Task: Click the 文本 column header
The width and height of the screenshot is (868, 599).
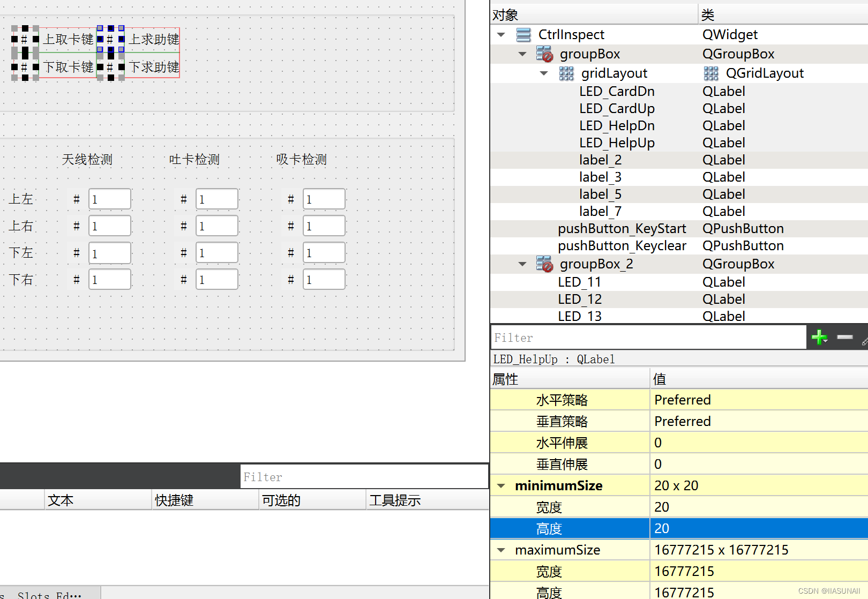Action: [x=98, y=500]
